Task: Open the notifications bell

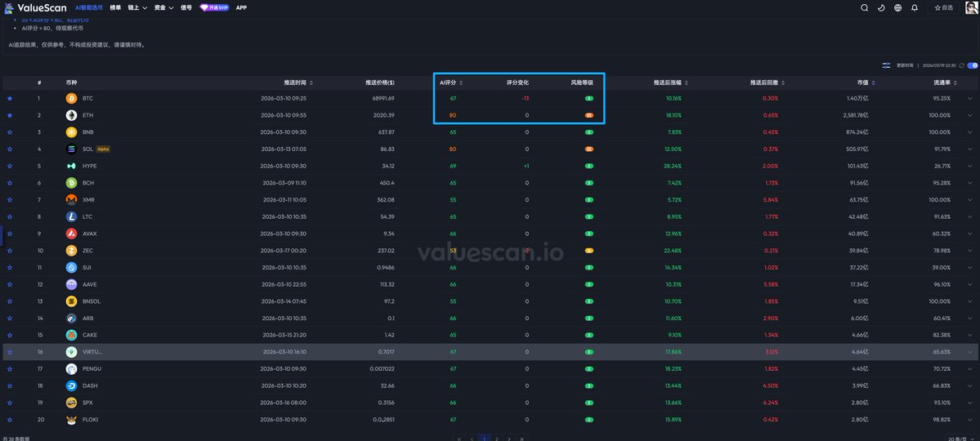Action: coord(915,7)
